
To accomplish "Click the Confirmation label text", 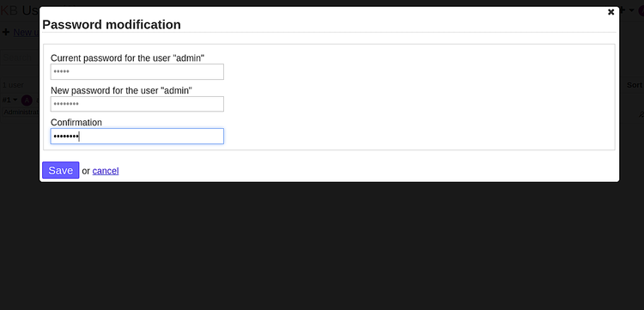I will click(x=76, y=122).
